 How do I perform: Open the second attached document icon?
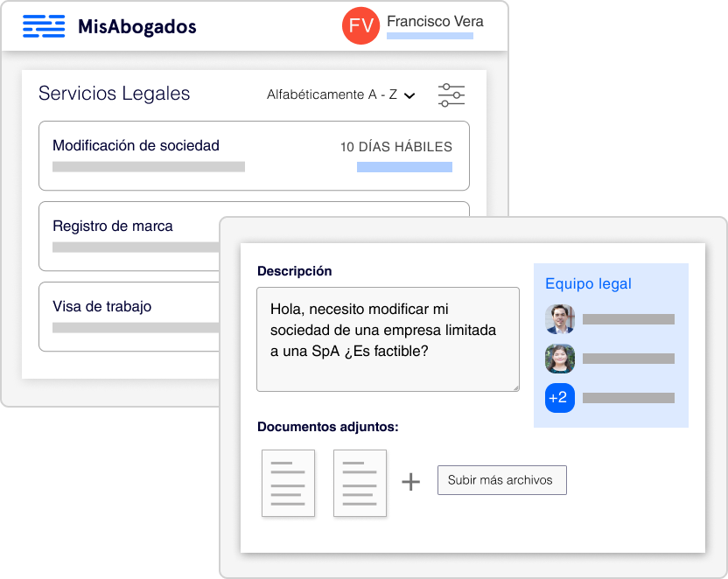pyautogui.click(x=360, y=480)
